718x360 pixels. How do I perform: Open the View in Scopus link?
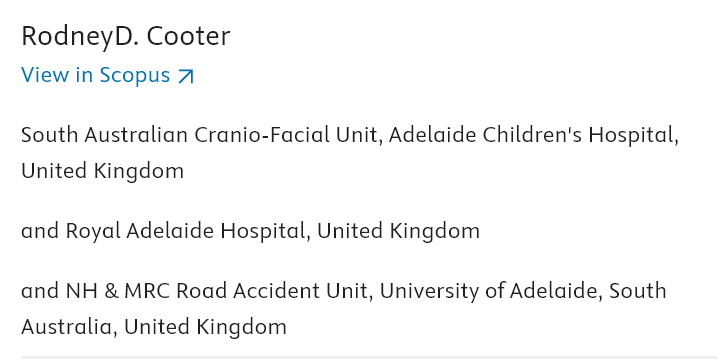point(108,75)
